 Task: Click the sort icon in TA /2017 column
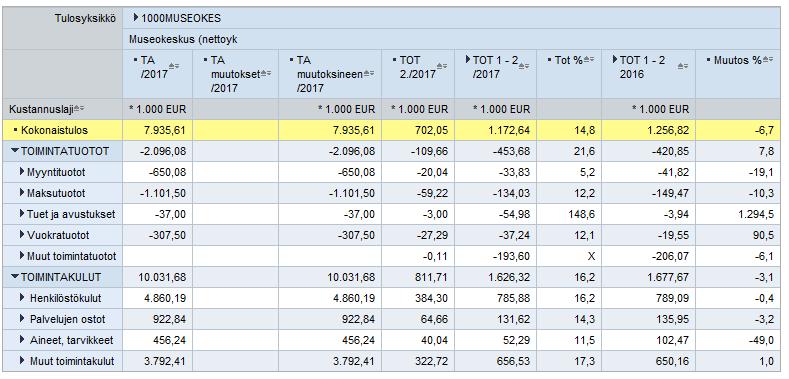[x=174, y=66]
